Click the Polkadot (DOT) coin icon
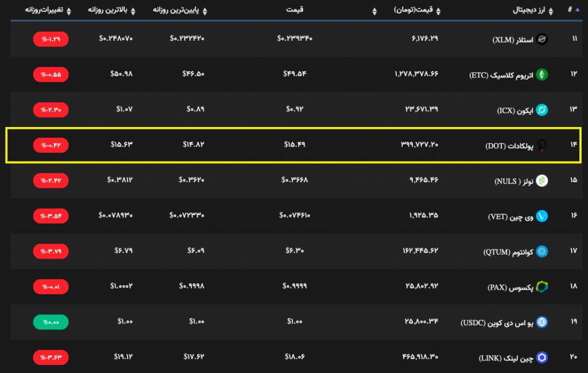This screenshot has width=588, height=373. [x=542, y=145]
